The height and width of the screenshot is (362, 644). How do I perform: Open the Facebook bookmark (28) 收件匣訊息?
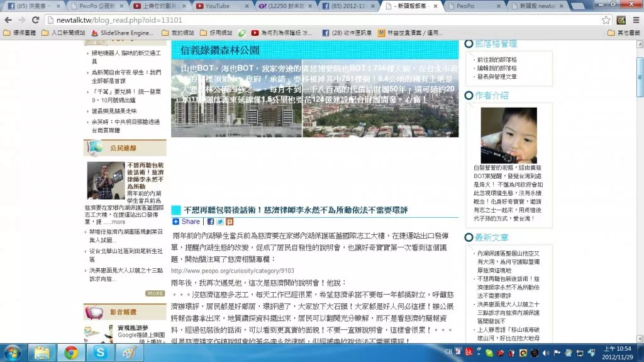(x=347, y=33)
